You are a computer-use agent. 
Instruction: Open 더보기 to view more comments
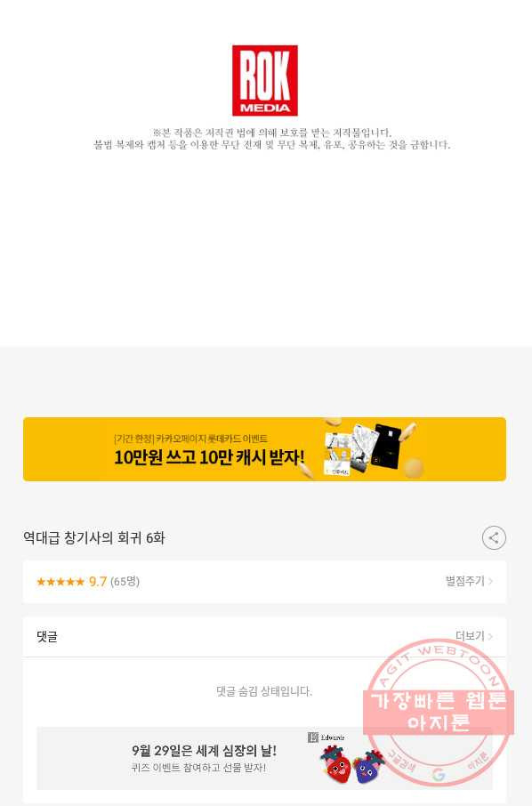click(470, 636)
